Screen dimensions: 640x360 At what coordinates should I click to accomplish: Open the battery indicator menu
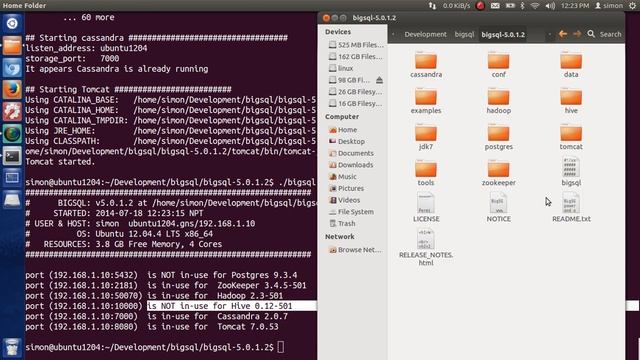coord(510,6)
